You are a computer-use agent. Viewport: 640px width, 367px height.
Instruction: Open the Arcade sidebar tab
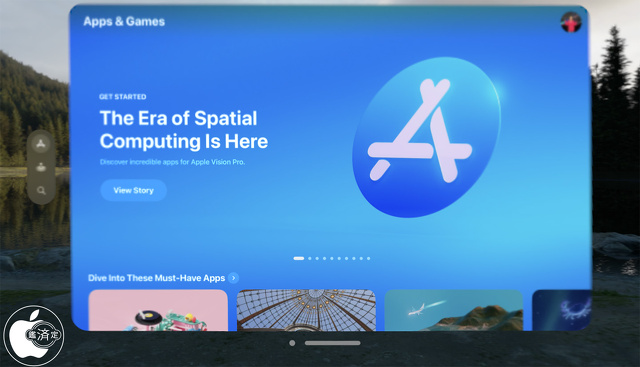pos(41,167)
